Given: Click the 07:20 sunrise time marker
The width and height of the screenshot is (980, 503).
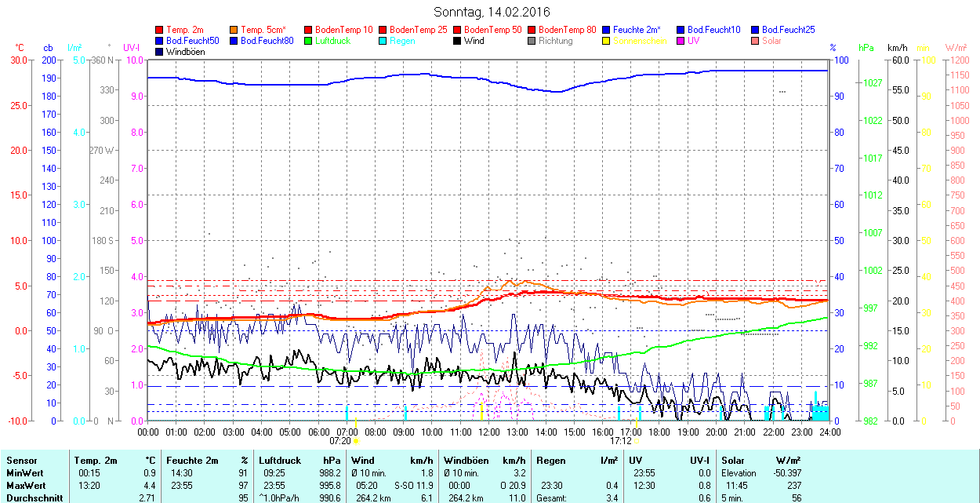Looking at the screenshot, I should (339, 441).
